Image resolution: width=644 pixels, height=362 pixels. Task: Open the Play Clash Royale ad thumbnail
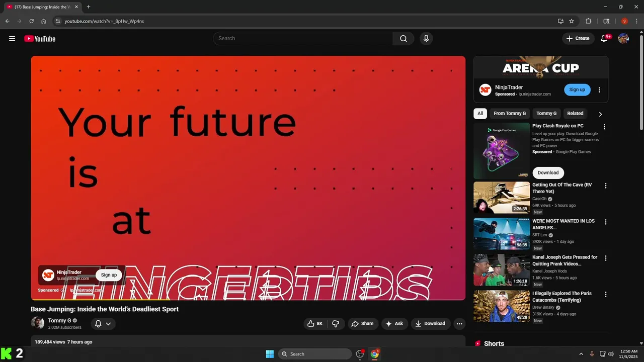click(x=502, y=151)
